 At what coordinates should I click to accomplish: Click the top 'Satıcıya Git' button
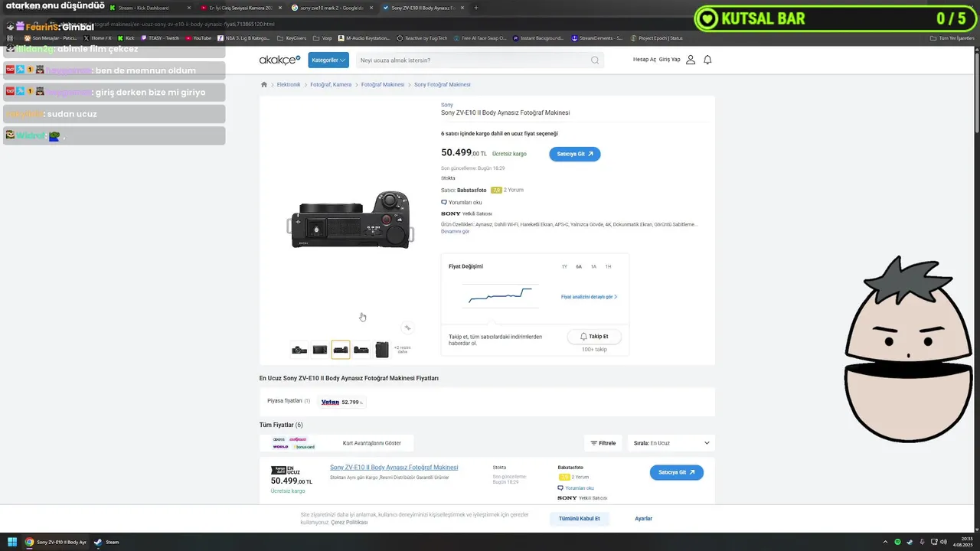[x=574, y=154]
